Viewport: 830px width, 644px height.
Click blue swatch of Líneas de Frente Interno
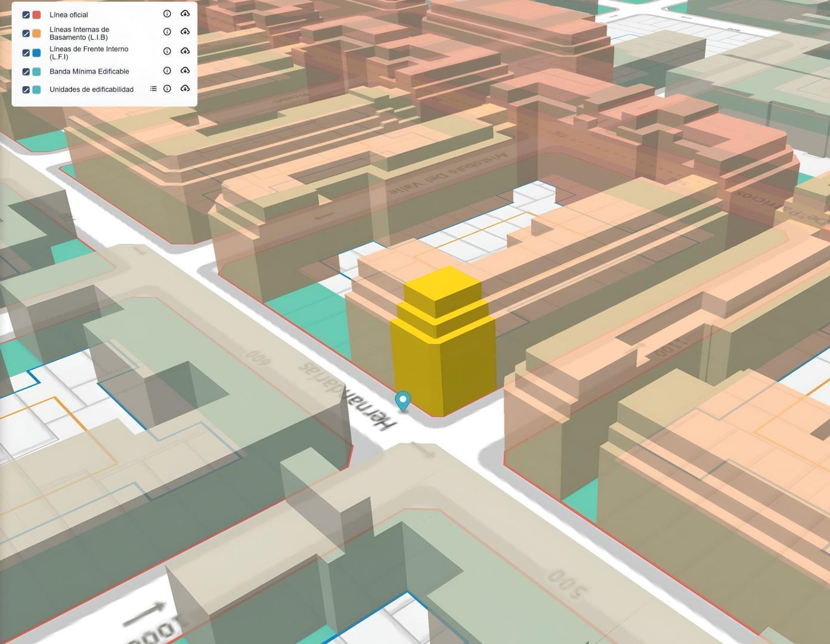point(36,53)
